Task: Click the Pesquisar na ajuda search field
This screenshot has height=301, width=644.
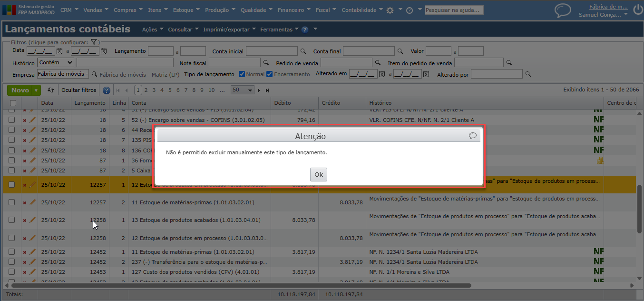Action: (x=454, y=10)
